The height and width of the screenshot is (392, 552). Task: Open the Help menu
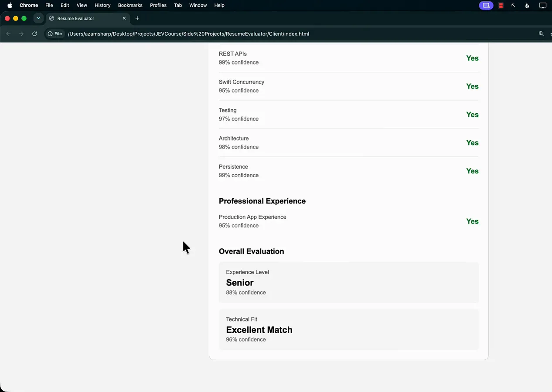tap(219, 5)
